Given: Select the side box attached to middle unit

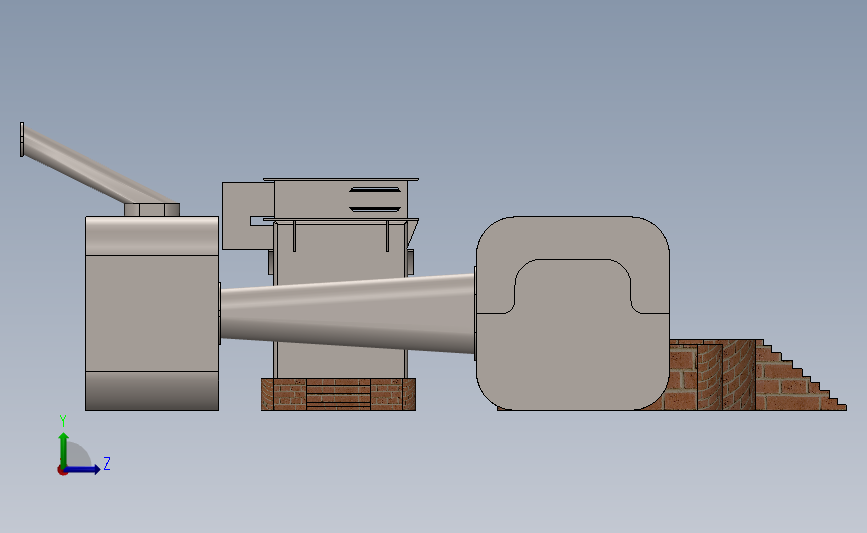Looking at the screenshot, I should click(x=247, y=216).
